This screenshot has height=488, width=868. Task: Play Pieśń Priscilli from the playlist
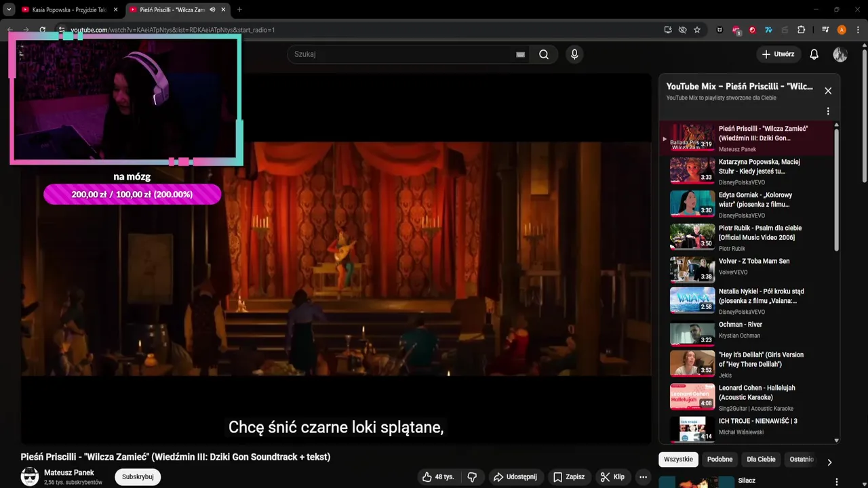click(747, 138)
